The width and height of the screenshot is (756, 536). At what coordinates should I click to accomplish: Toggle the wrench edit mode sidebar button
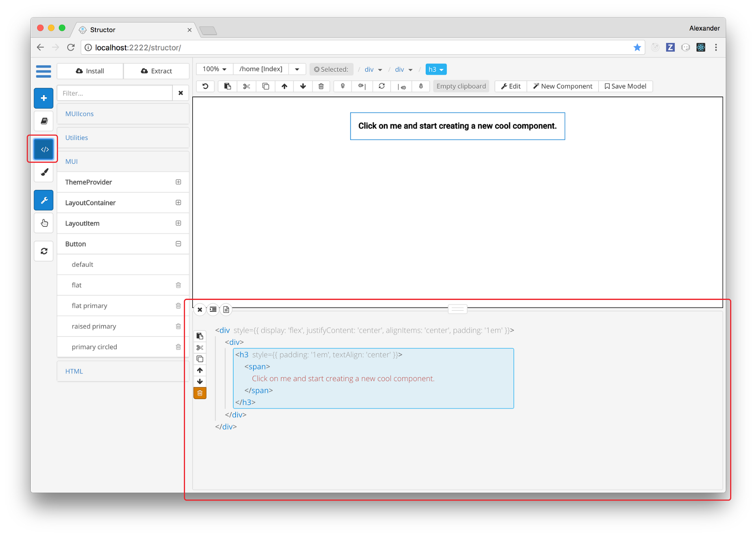coord(44,200)
